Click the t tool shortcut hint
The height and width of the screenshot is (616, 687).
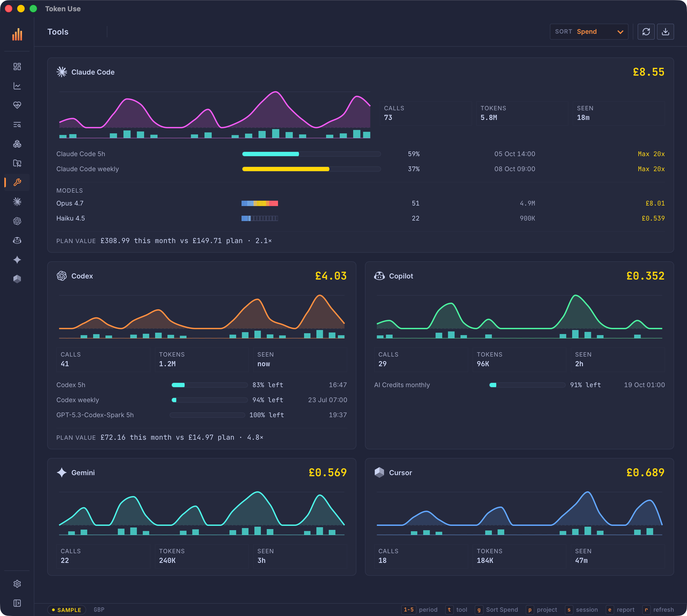(456, 610)
